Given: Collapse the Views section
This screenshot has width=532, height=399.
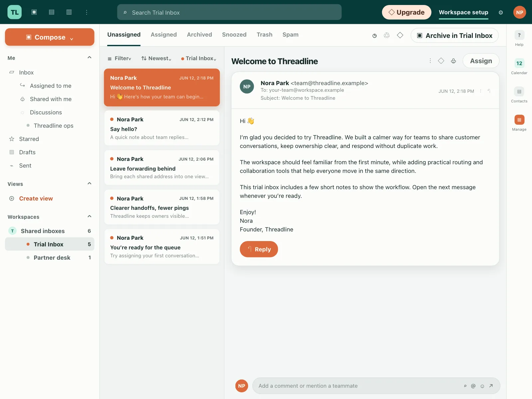Looking at the screenshot, I should coord(89,184).
